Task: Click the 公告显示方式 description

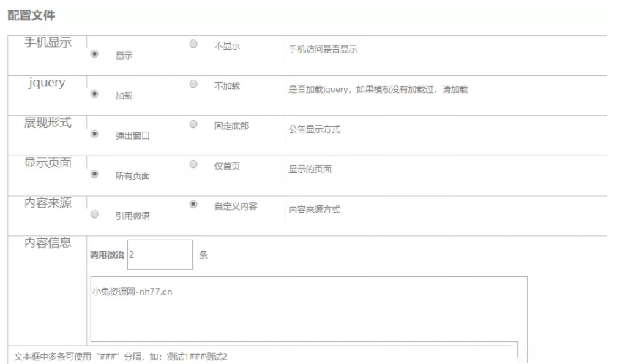Action: pos(315,129)
